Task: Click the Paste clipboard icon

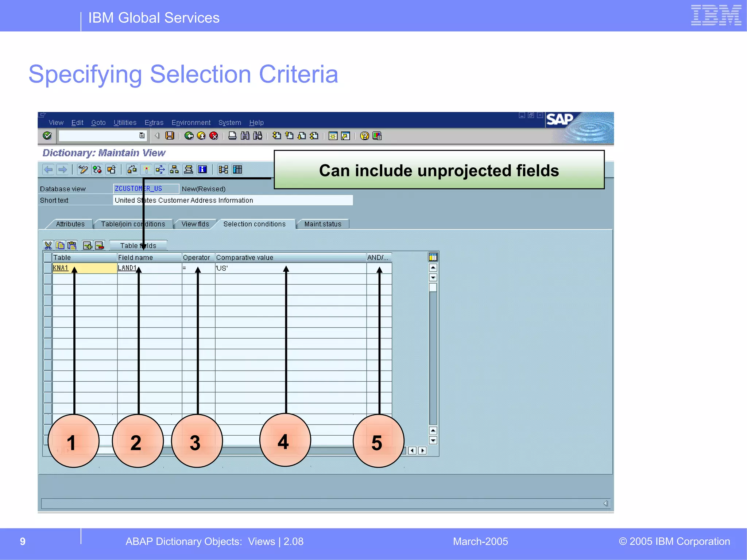Action: point(72,245)
